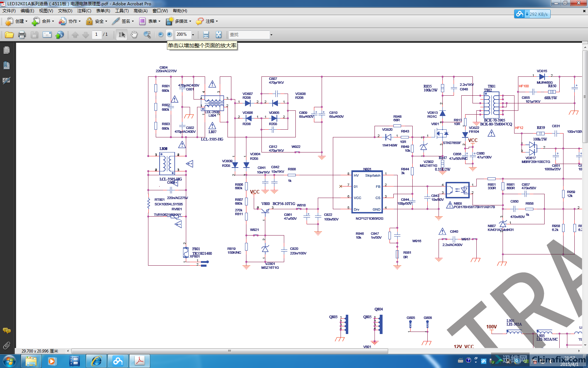Click the page number input field
The height and width of the screenshot is (368, 588).
coord(97,34)
